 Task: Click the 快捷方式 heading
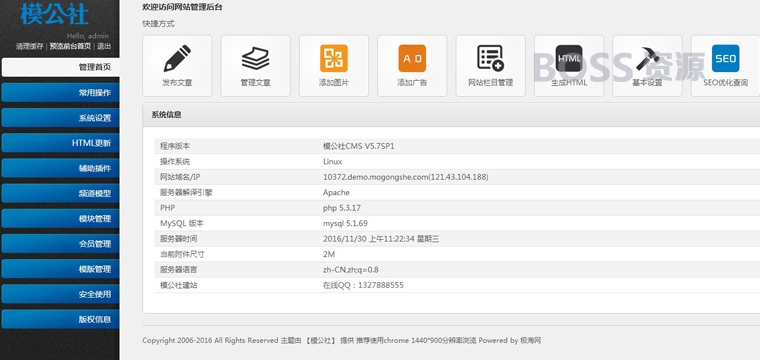[158, 24]
